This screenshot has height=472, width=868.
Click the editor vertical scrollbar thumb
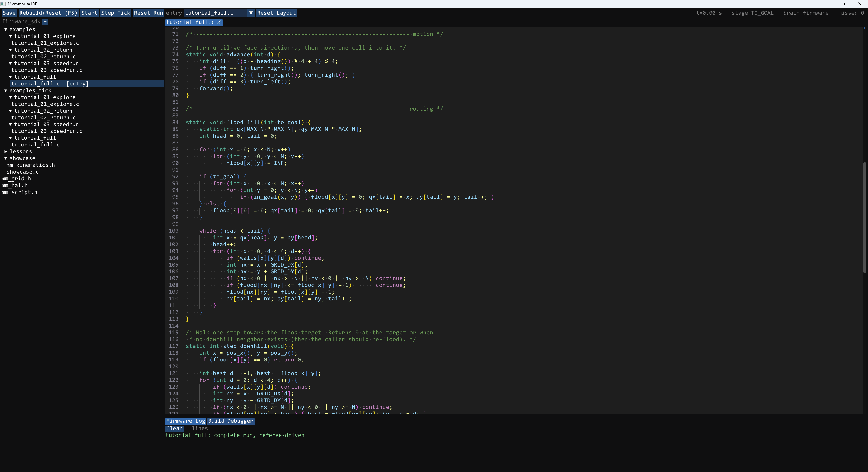864,217
